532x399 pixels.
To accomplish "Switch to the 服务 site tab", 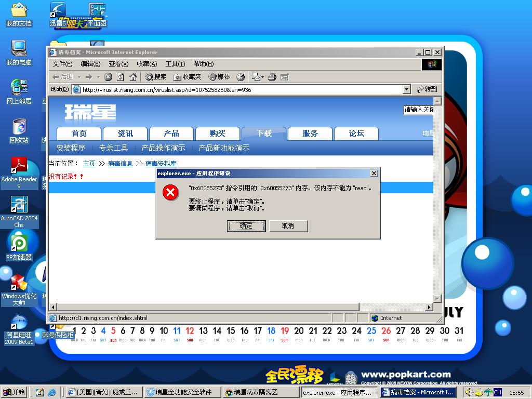I will [310, 134].
